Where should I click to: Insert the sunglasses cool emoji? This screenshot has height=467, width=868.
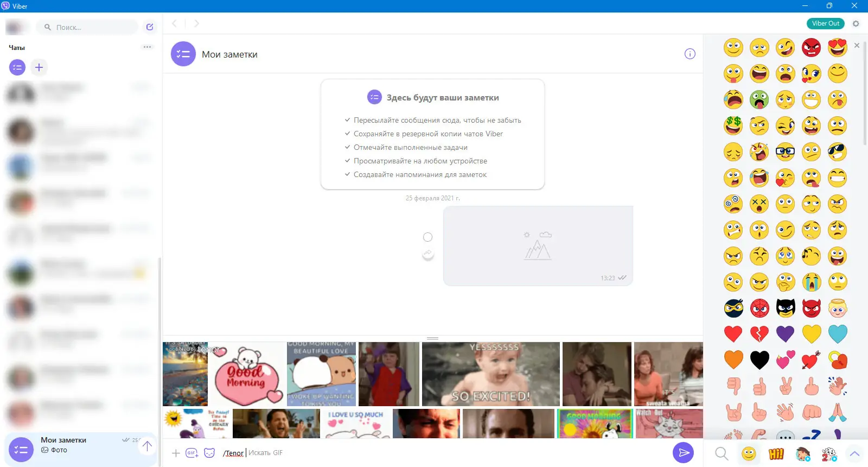[838, 152]
